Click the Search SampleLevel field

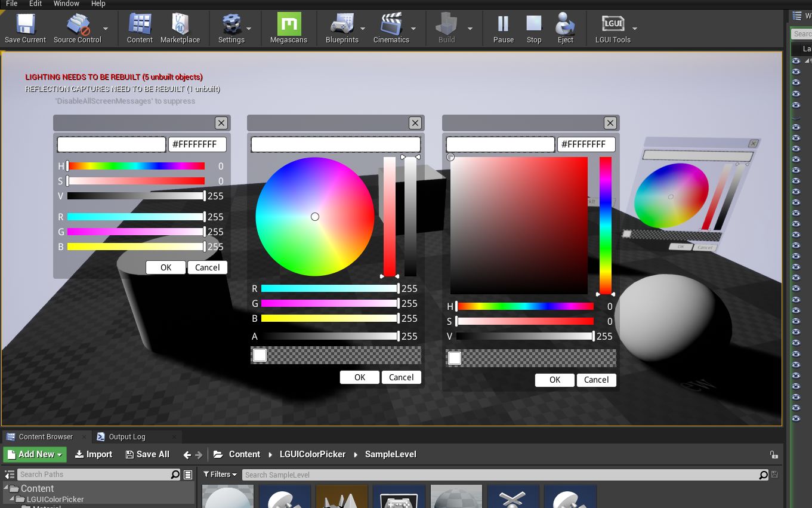coord(505,475)
